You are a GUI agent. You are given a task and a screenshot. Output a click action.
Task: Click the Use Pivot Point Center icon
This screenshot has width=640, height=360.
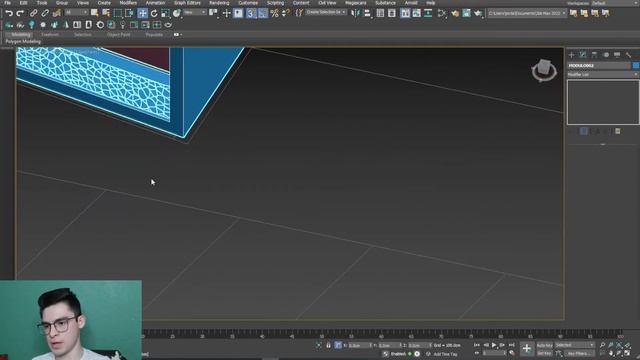tap(213, 13)
